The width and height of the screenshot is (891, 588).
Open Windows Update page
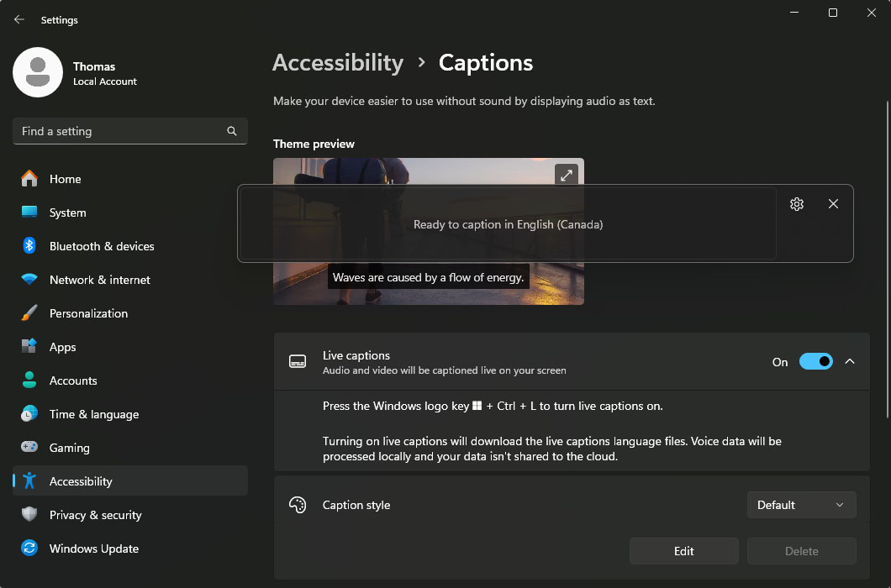coord(130,548)
